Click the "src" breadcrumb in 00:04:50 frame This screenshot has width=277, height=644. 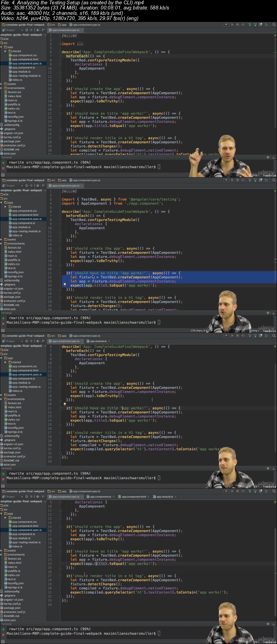click(53, 336)
